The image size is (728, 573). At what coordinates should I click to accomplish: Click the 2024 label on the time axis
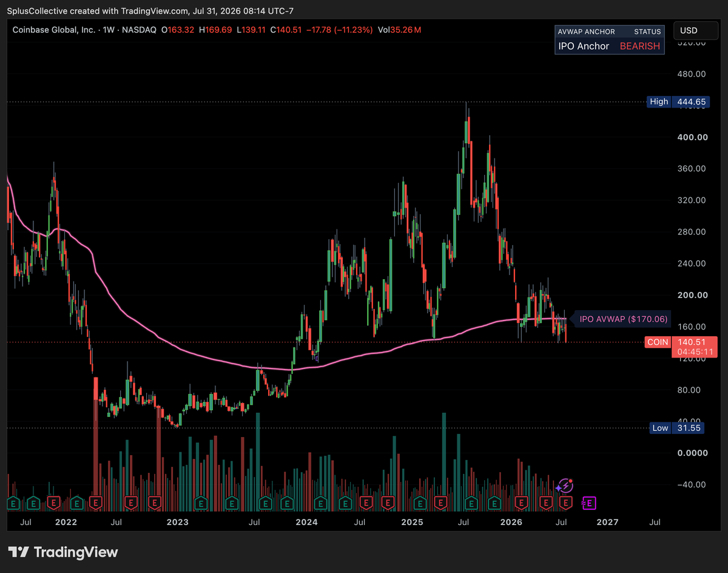click(307, 522)
